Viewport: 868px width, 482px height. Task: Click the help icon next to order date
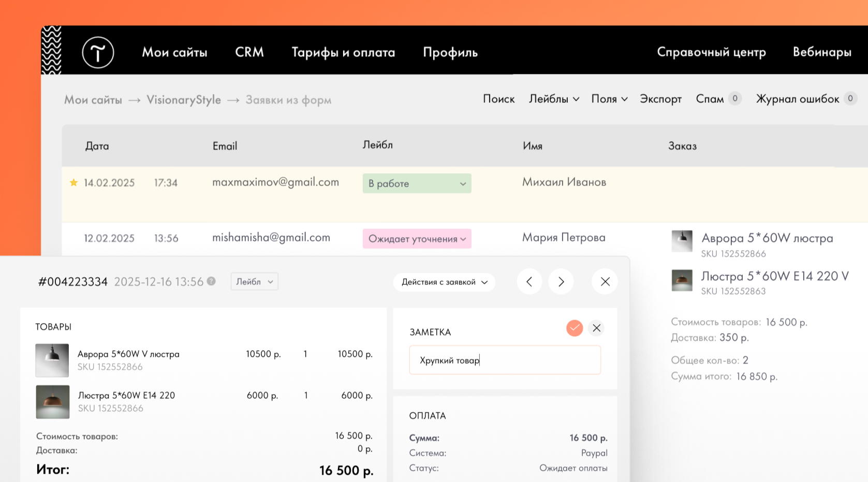(211, 281)
